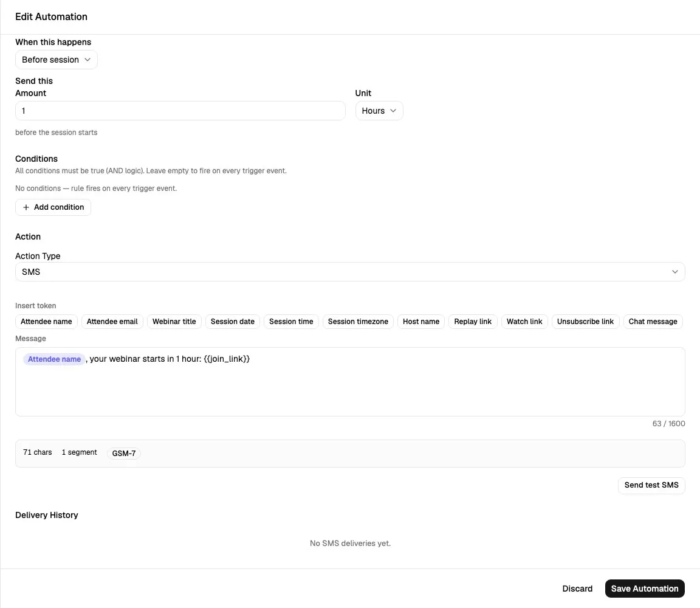Insert the Webinar title token
Image resolution: width=700 pixels, height=608 pixels.
(x=174, y=322)
